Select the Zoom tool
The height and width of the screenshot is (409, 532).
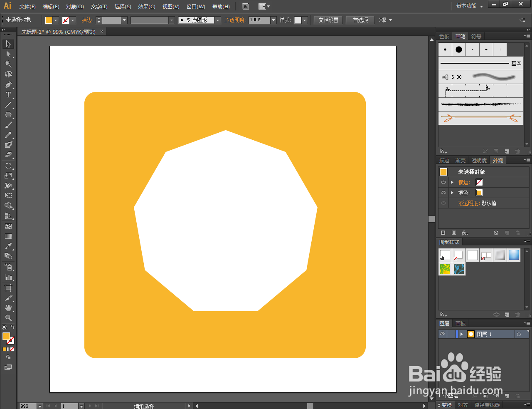[8, 318]
